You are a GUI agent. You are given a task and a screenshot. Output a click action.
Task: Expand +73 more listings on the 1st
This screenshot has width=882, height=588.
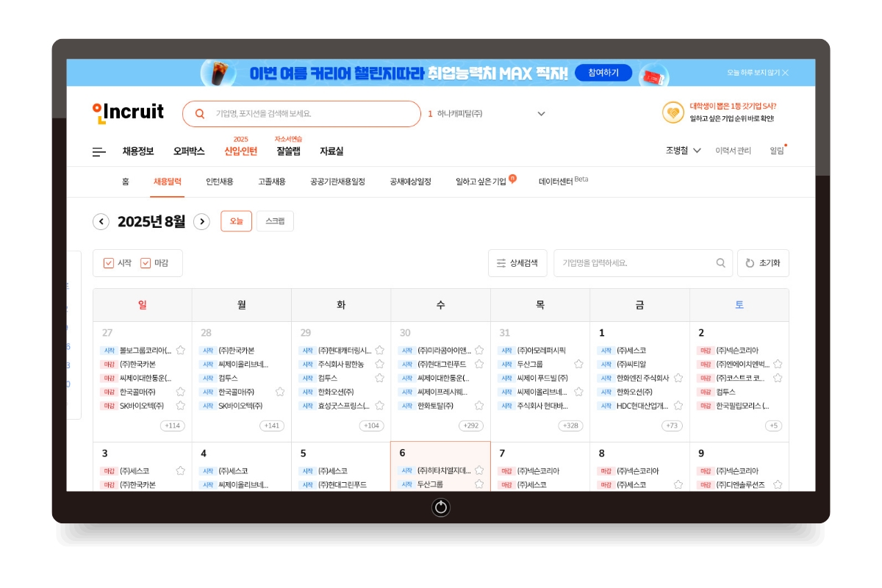point(673,426)
